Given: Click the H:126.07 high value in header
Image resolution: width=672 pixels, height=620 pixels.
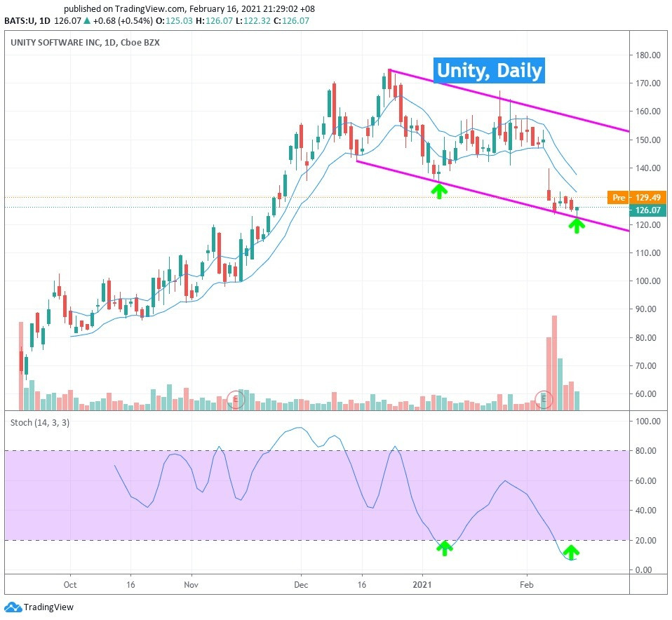Looking at the screenshot, I should (x=214, y=20).
